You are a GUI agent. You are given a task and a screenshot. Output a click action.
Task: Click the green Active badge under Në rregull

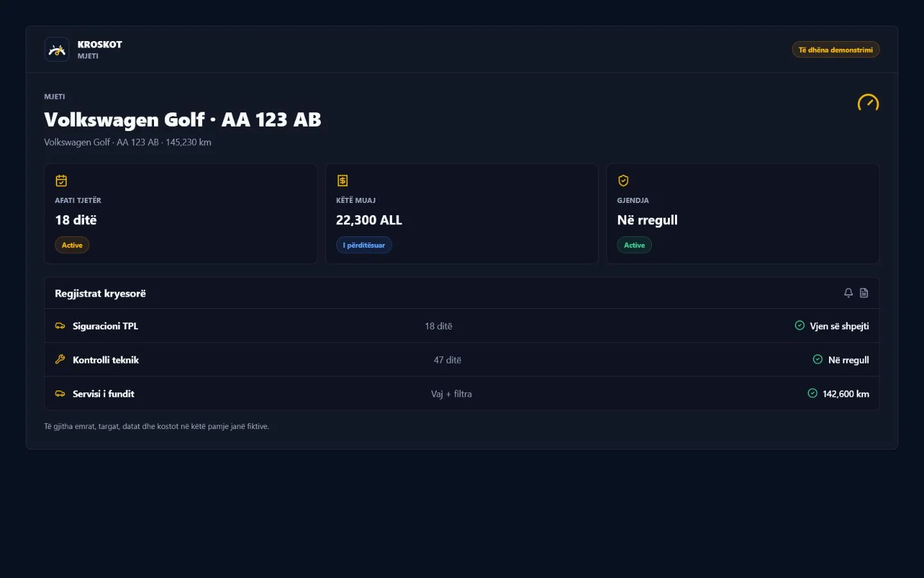click(x=634, y=245)
